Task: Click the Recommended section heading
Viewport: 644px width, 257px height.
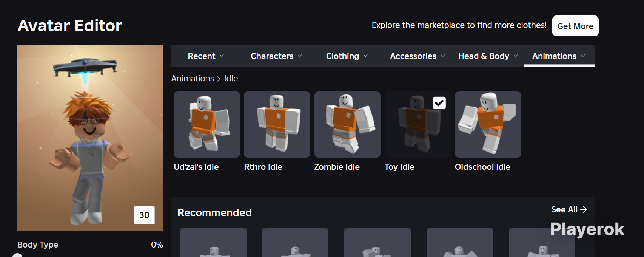Action: pyautogui.click(x=214, y=212)
